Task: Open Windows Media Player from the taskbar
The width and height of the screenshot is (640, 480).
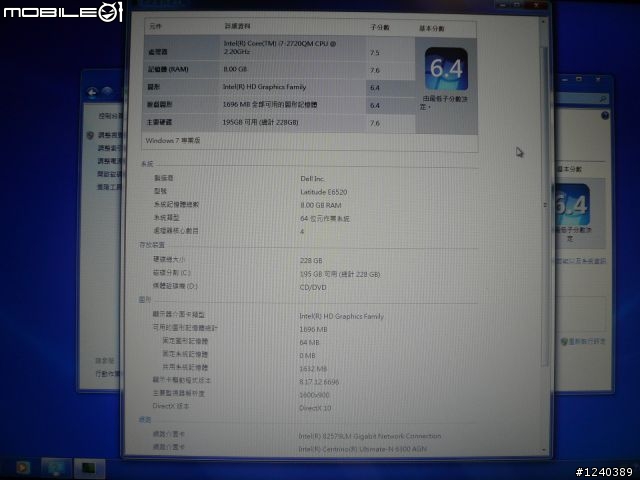Action: pyautogui.click(x=23, y=467)
